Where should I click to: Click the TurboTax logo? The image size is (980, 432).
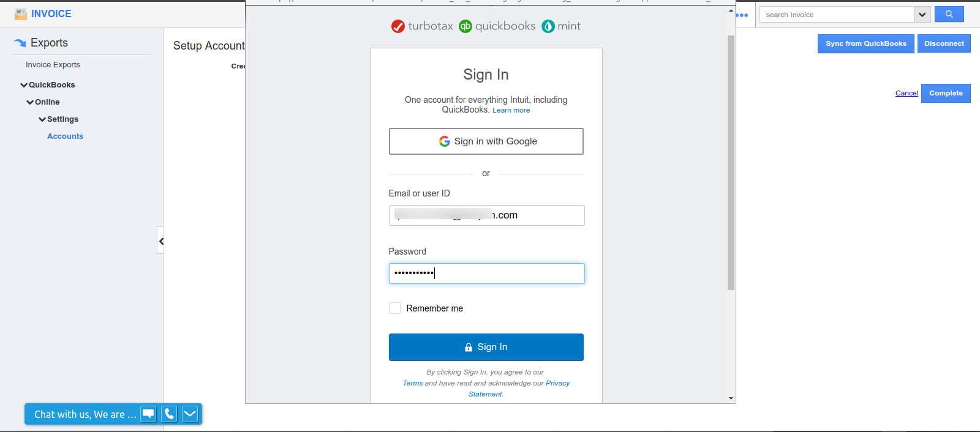[422, 26]
